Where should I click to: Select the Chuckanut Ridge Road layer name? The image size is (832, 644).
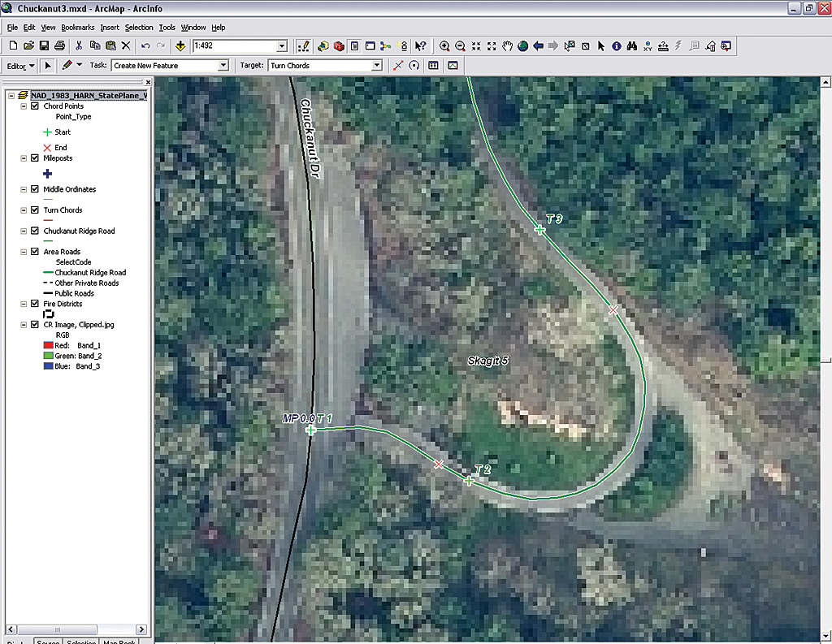tap(79, 231)
